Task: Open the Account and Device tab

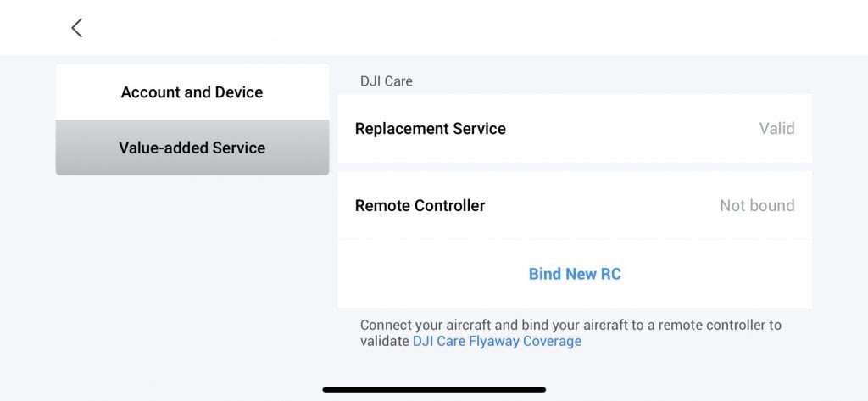Action: (192, 92)
